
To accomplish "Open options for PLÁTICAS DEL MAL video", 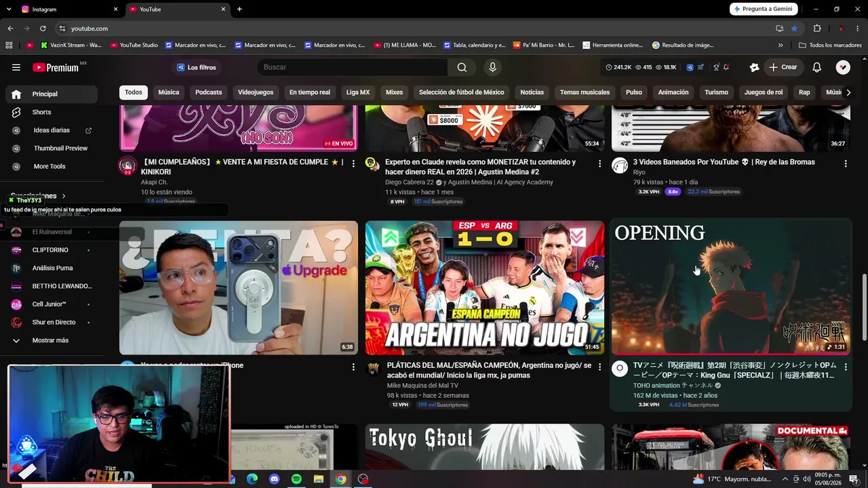I will point(599,367).
